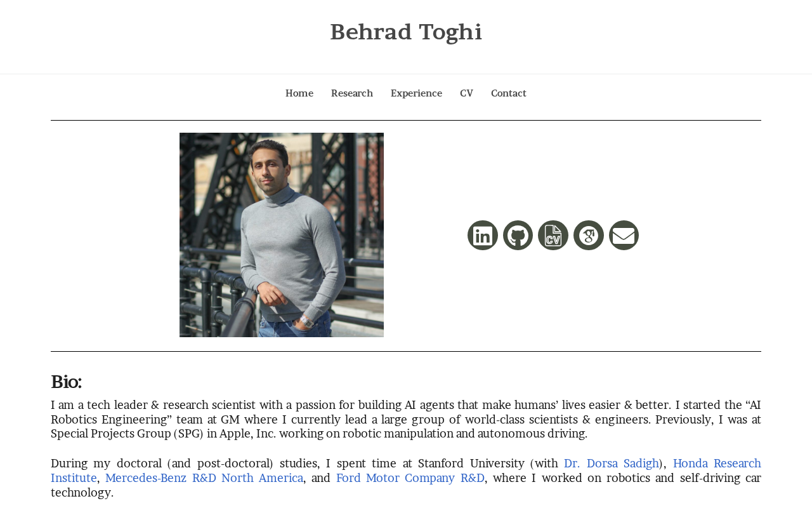Click the Behrad Toghi site title
The height and width of the screenshot is (508, 812).
pyautogui.click(x=406, y=32)
